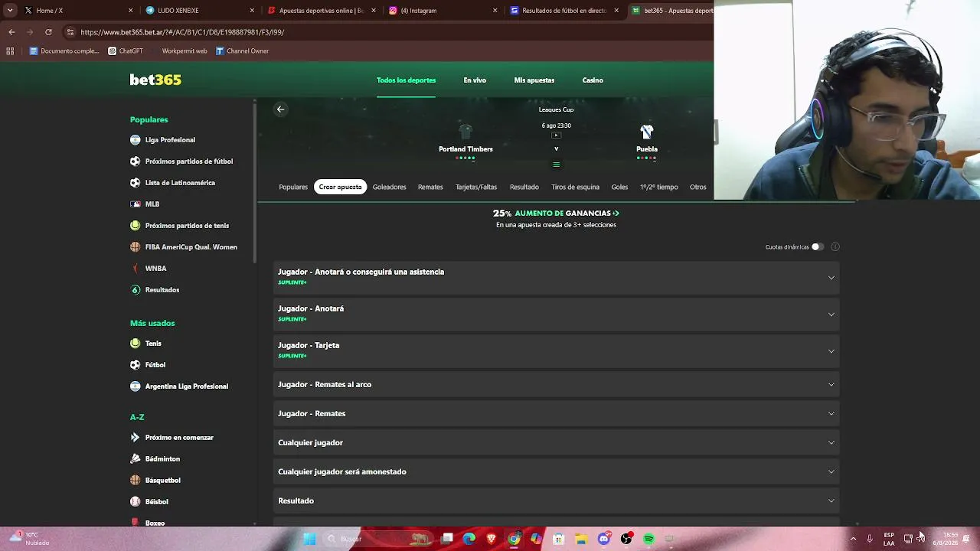Click the Béisbol icon in A-Z
Screen dimensions: 980x551
[136, 502]
